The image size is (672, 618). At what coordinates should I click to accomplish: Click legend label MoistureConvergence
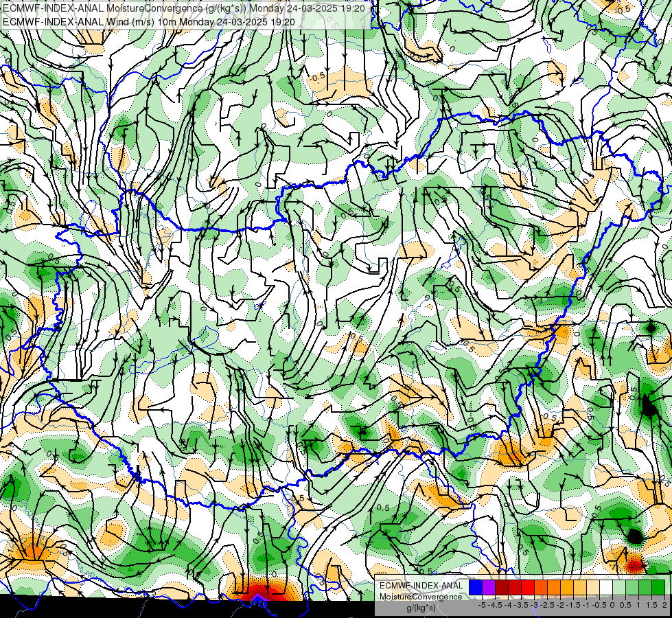pyautogui.click(x=421, y=597)
